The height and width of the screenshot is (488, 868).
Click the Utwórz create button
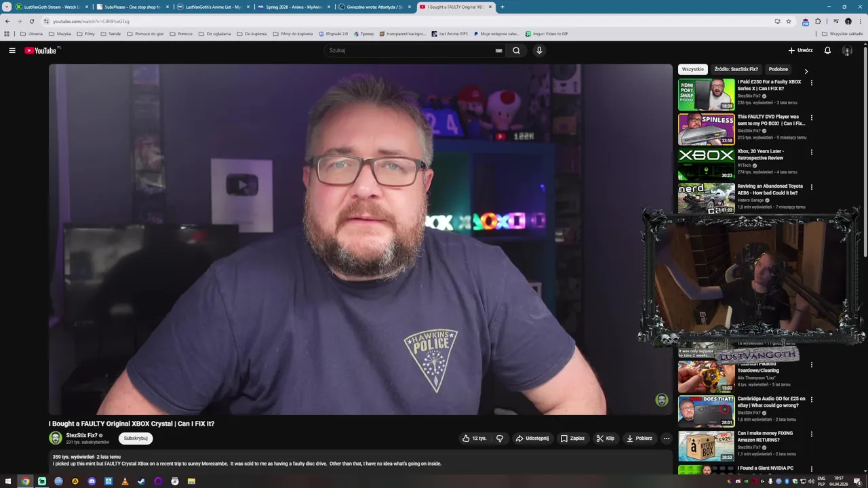(800, 50)
